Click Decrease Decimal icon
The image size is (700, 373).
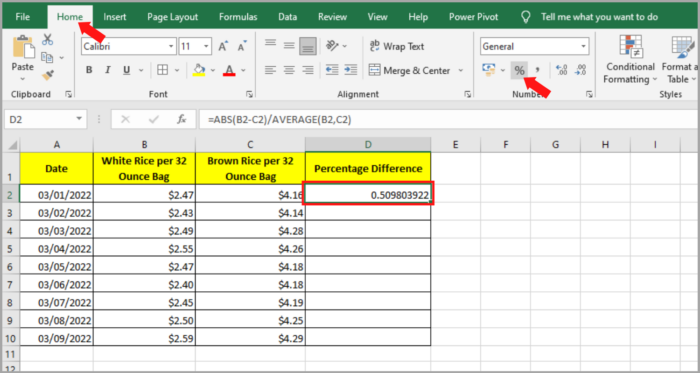click(581, 70)
